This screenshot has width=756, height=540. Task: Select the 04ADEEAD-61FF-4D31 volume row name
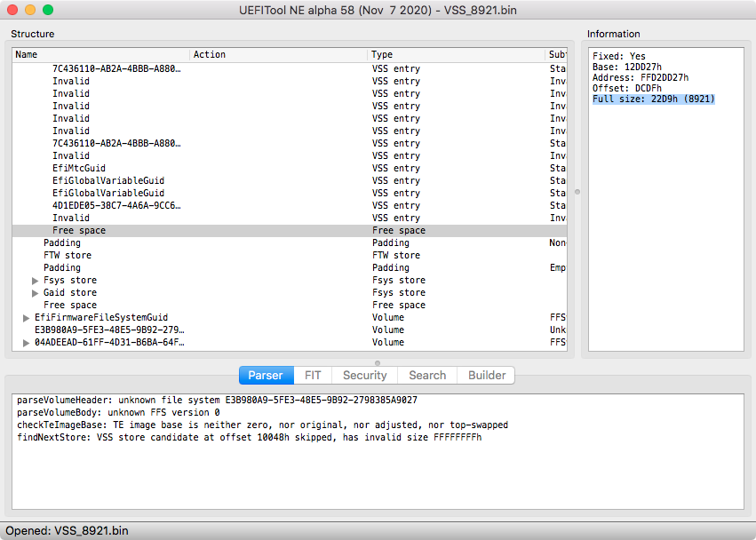pos(109,342)
